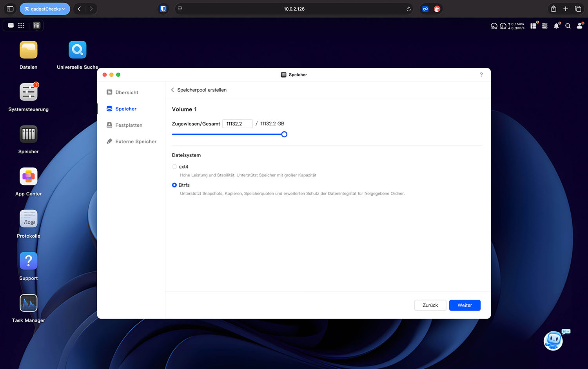Open Protokolle logs icon

pos(29,219)
